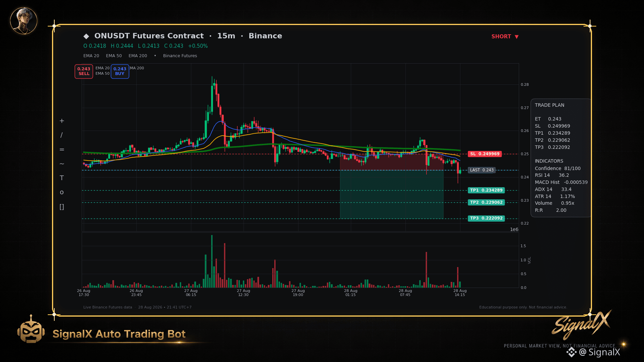Click the 'R:R 2.00' row
The height and width of the screenshot is (362, 644).
(x=551, y=210)
